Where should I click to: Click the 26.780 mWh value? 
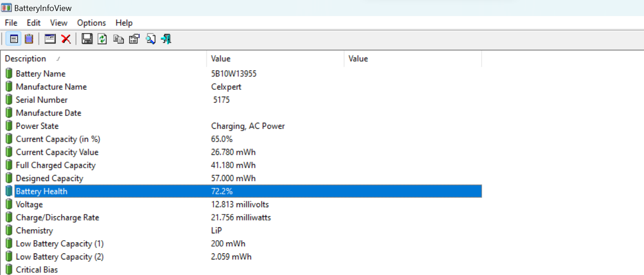233,152
